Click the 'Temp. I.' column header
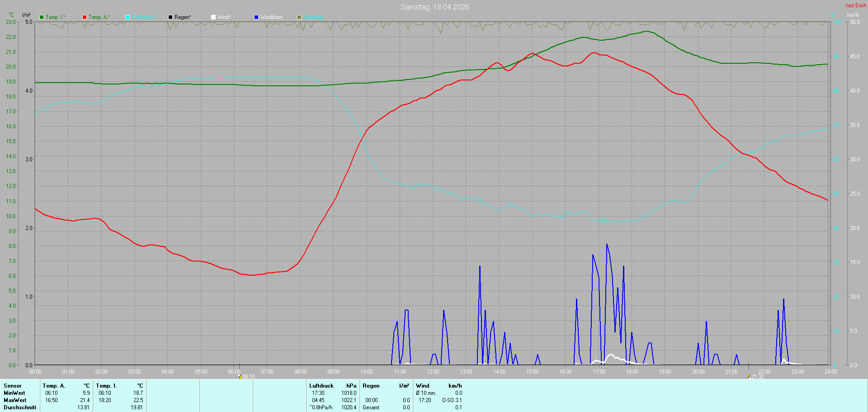 pyautogui.click(x=106, y=386)
